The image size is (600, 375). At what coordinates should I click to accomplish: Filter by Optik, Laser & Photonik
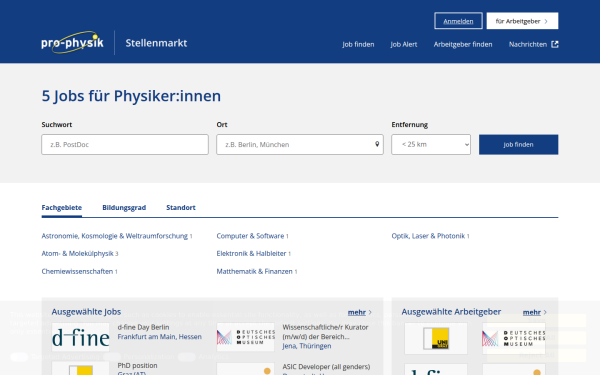pos(428,236)
